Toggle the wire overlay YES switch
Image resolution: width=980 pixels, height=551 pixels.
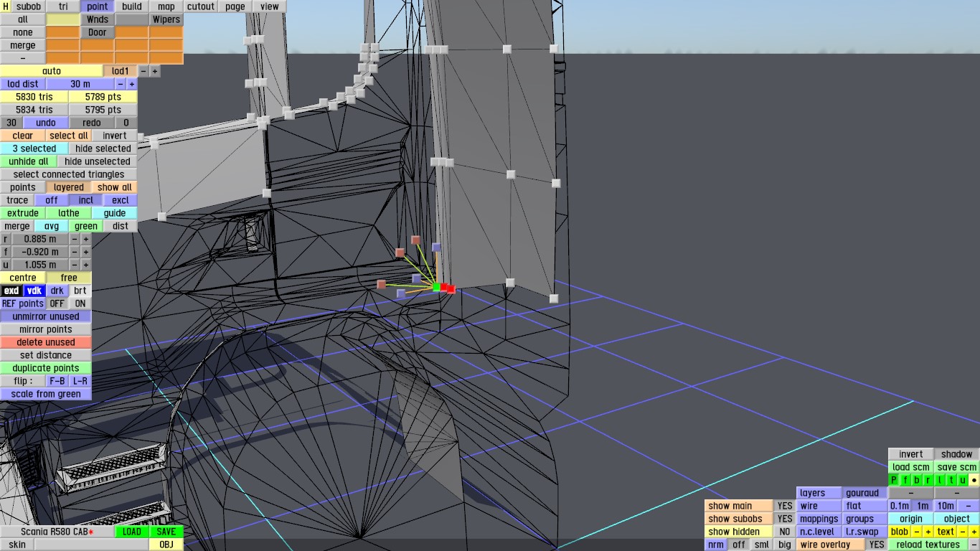coord(877,545)
